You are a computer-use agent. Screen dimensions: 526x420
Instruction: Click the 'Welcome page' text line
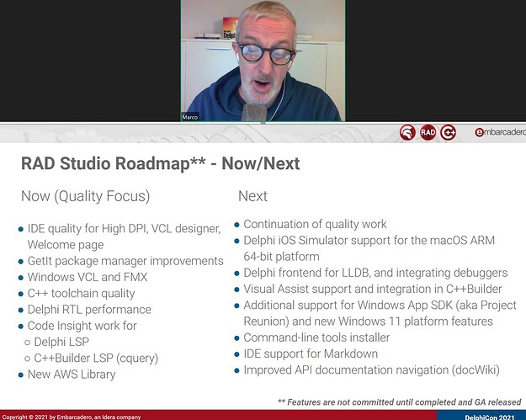pyautogui.click(x=66, y=245)
